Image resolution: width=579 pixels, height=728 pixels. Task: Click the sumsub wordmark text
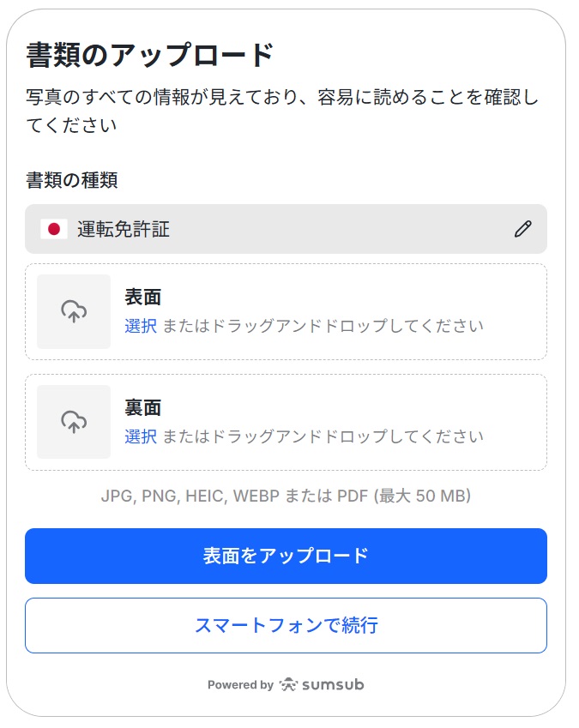[334, 685]
